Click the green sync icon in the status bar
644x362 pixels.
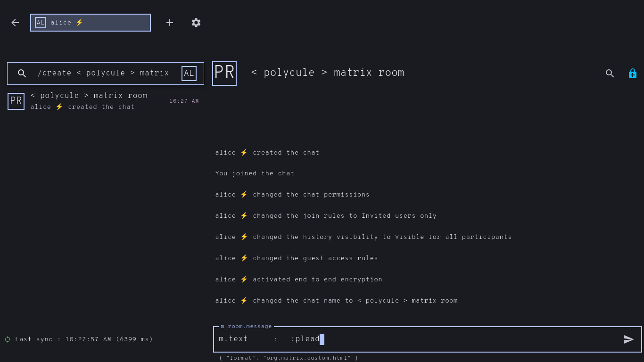tap(8, 339)
